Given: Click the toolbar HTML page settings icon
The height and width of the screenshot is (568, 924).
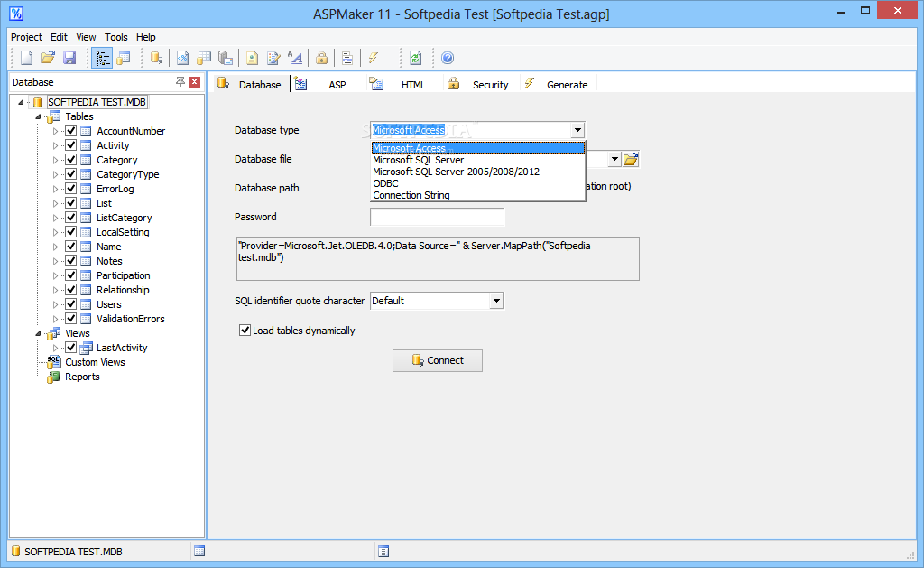Looking at the screenshot, I should (x=252, y=58).
